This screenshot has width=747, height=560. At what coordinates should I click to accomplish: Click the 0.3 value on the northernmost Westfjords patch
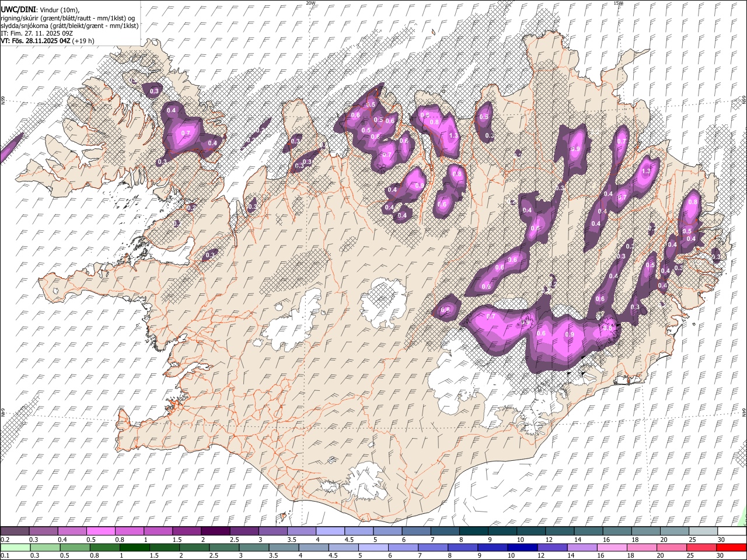click(154, 91)
